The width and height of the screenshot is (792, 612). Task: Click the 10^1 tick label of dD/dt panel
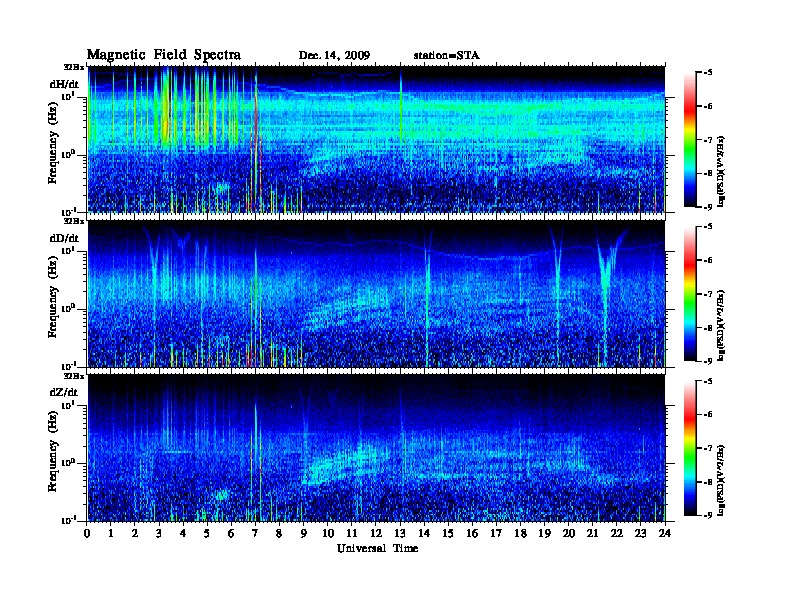coord(67,250)
